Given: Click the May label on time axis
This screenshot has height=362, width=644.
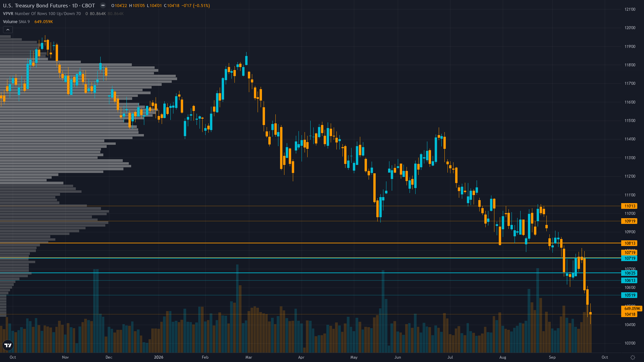Looking at the screenshot, I should point(354,357).
